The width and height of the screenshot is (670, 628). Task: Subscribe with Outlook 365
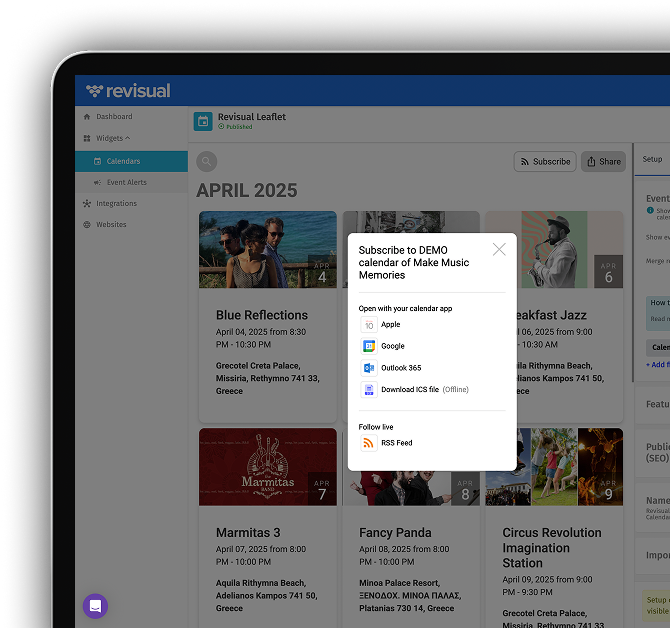tap(391, 368)
